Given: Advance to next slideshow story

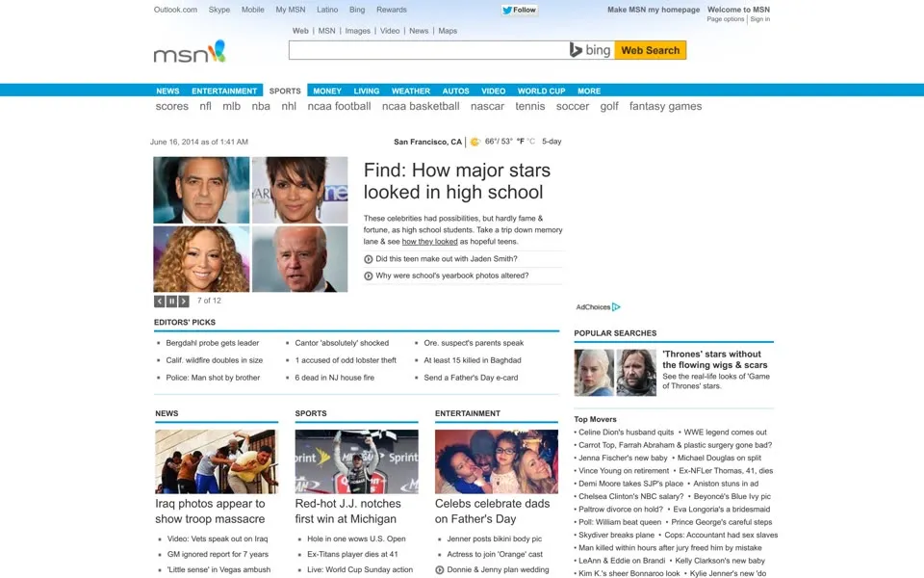Looking at the screenshot, I should [184, 302].
